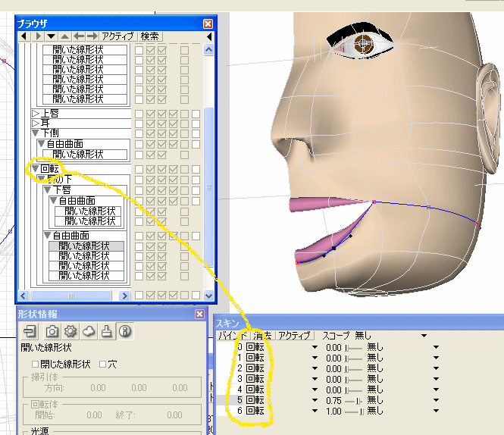Image resolution: width=504 pixels, height=435 pixels.
Task: Click the 検索 button in browser
Action: [150, 36]
